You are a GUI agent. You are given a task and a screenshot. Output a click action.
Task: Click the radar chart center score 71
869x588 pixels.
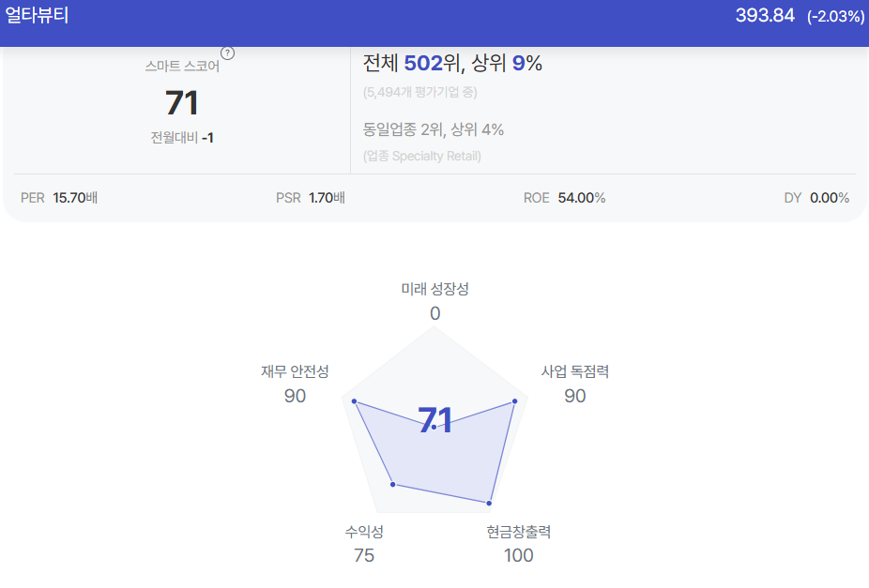click(x=434, y=420)
